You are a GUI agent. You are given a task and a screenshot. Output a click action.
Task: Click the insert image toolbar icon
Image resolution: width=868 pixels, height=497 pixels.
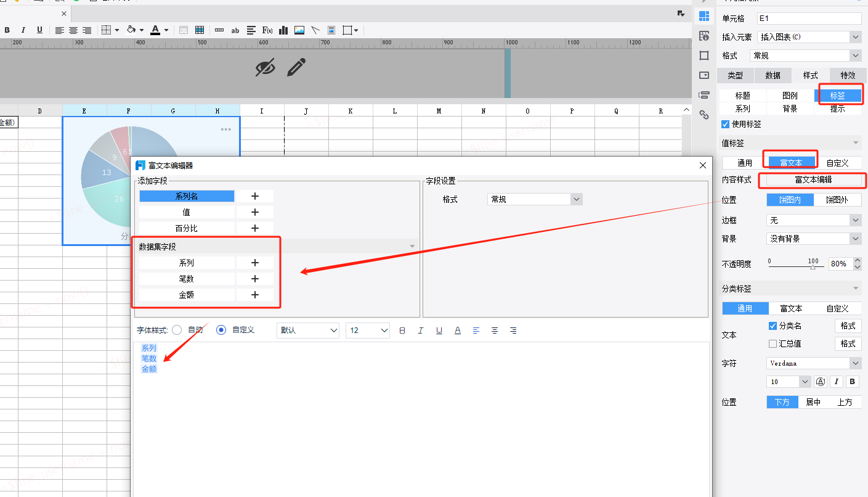pos(299,30)
